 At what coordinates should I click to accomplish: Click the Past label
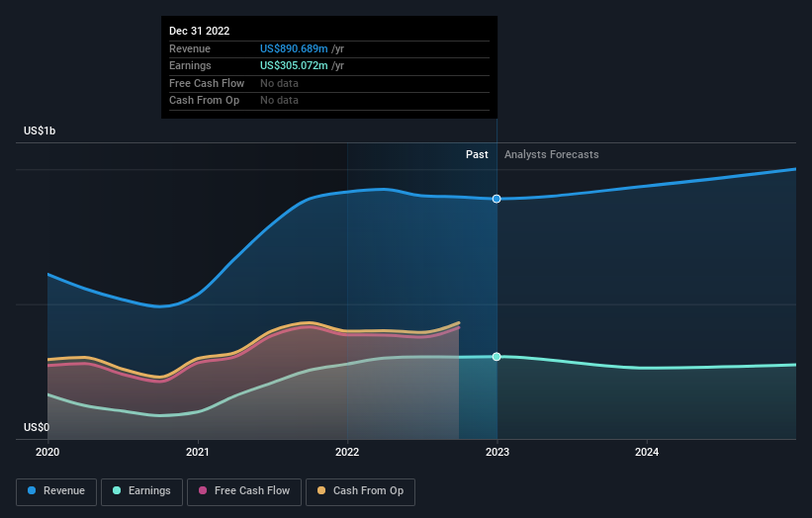[x=477, y=155]
